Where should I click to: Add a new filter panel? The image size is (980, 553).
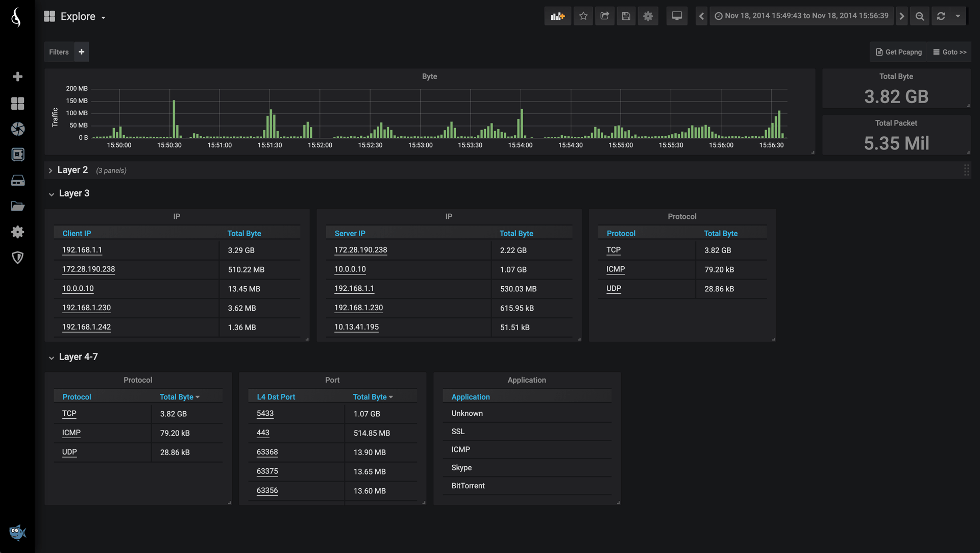(81, 52)
